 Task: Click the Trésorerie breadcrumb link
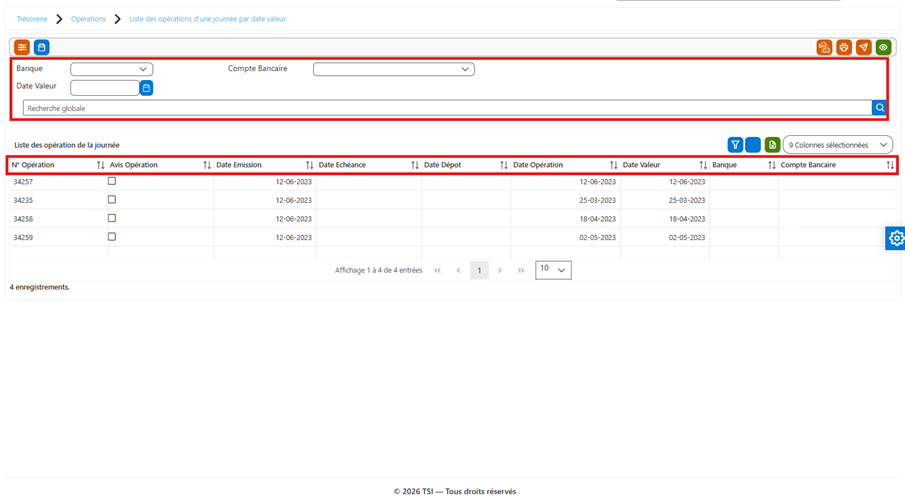pyautogui.click(x=32, y=19)
